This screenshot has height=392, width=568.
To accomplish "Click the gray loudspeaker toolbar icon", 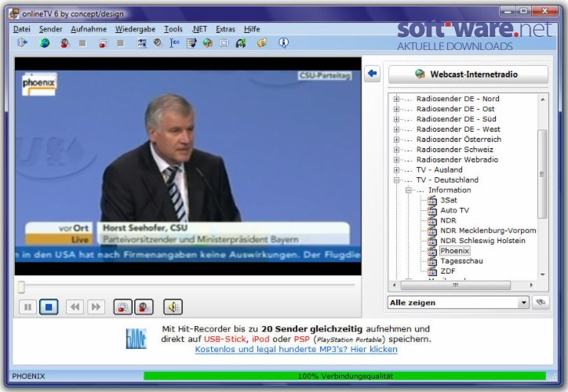I will [x=158, y=42].
